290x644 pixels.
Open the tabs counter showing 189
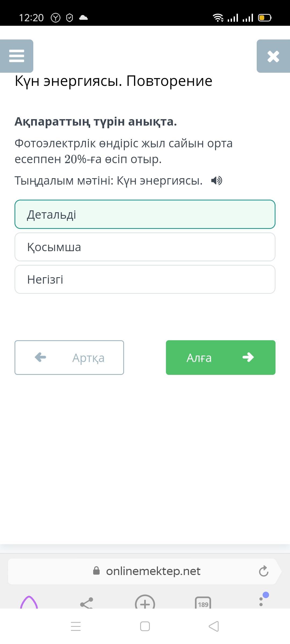(x=203, y=604)
